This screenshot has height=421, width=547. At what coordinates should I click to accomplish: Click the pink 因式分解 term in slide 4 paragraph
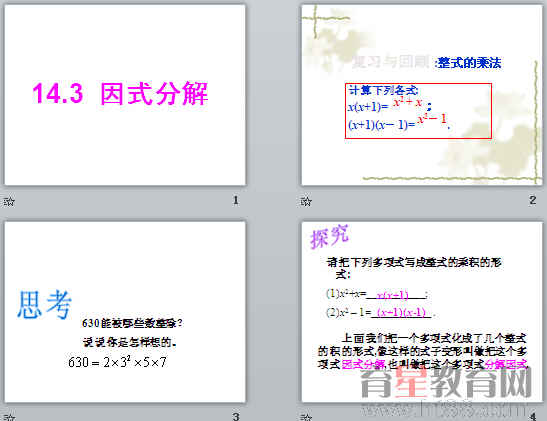click(x=364, y=364)
